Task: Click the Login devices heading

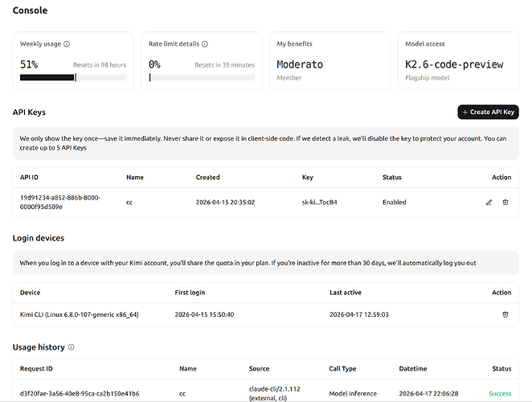Action: 39,238
